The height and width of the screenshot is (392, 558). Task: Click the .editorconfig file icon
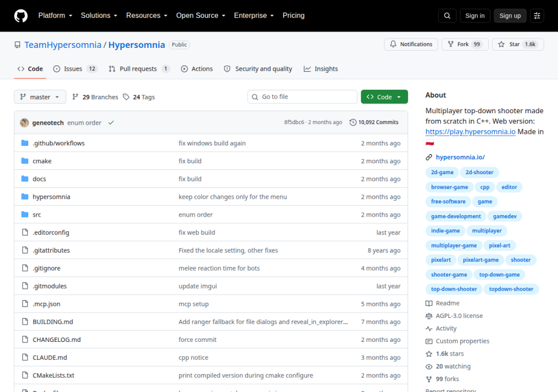point(25,232)
